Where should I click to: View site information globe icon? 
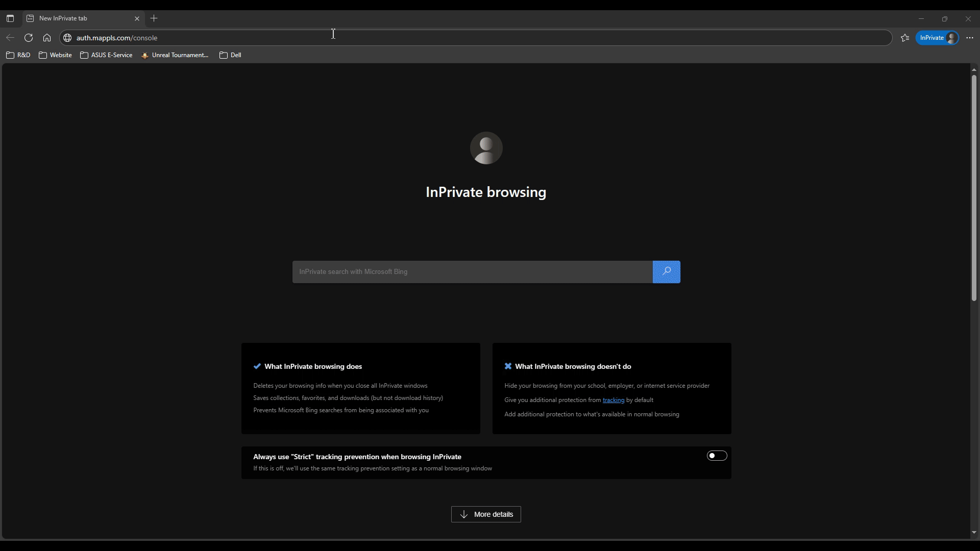pyautogui.click(x=67, y=38)
